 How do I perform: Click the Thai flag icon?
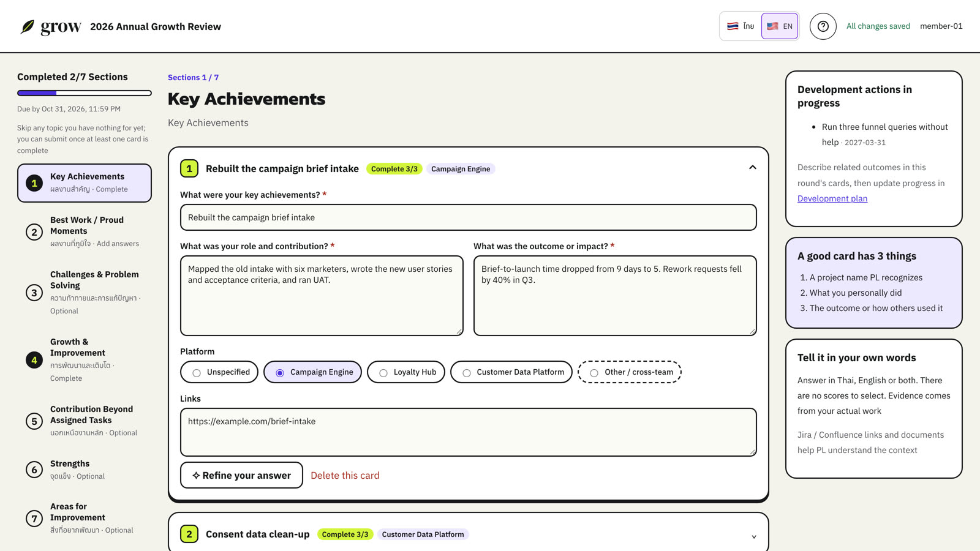pos(733,26)
